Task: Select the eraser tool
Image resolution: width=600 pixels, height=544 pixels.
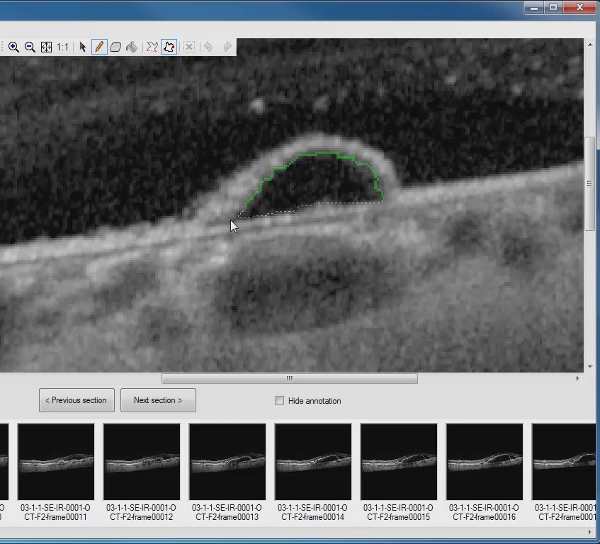Action: click(115, 47)
